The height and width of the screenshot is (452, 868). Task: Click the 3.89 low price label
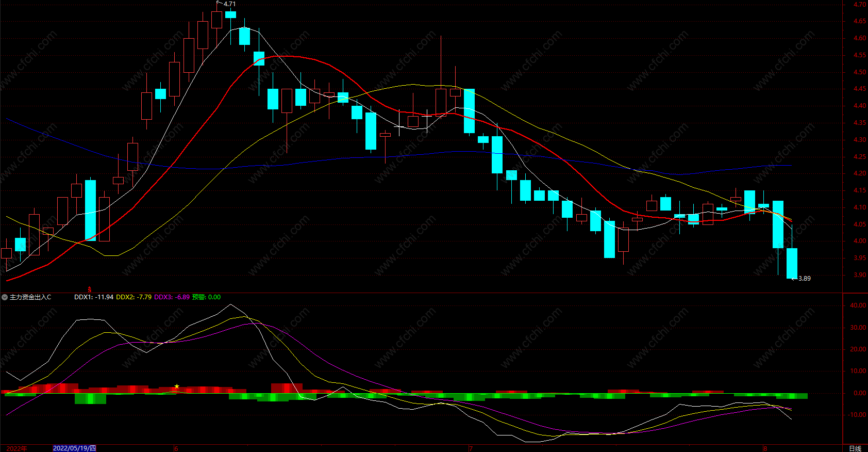[804, 279]
